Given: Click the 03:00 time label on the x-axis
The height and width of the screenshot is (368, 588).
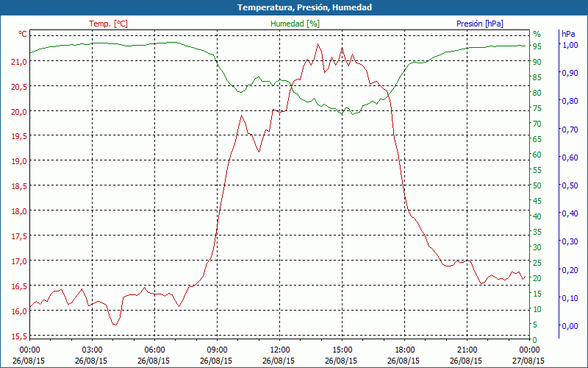Looking at the screenshot, I should 93,350.
